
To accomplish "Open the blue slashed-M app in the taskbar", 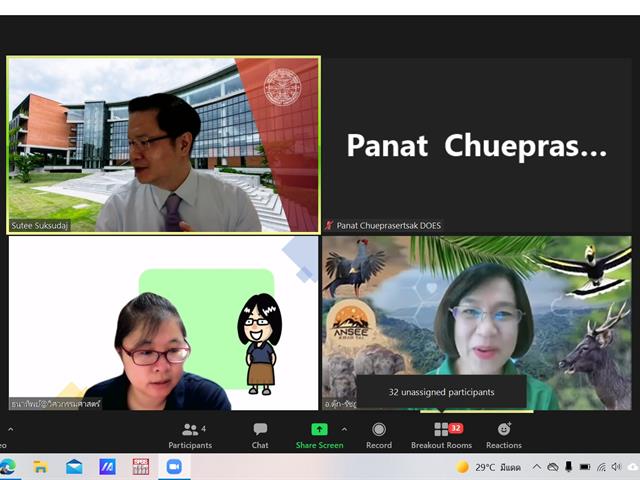I will (107, 467).
